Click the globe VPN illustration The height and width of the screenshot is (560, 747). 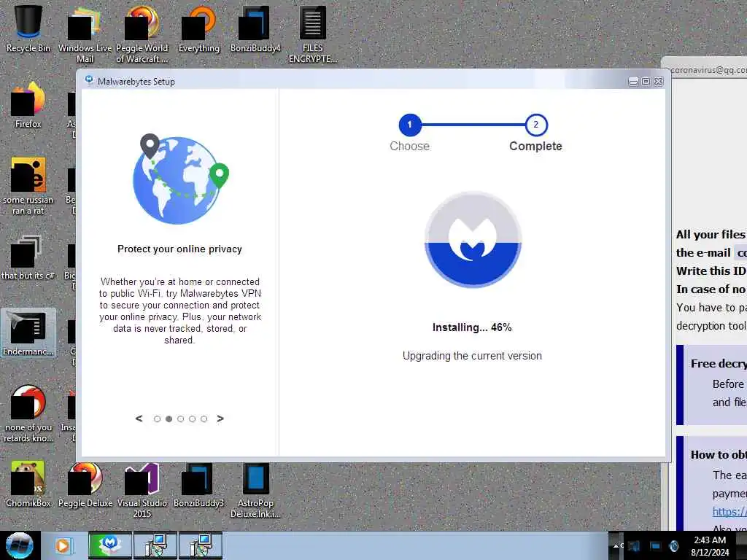click(x=180, y=179)
